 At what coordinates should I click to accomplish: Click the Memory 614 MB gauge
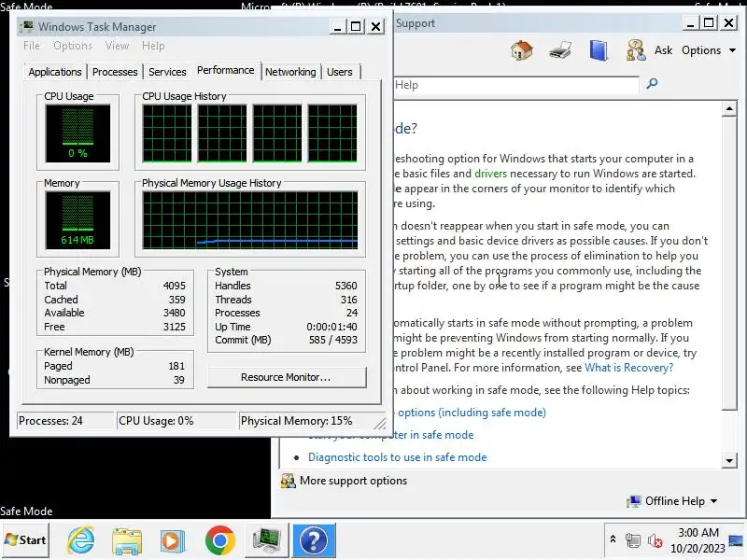point(78,220)
